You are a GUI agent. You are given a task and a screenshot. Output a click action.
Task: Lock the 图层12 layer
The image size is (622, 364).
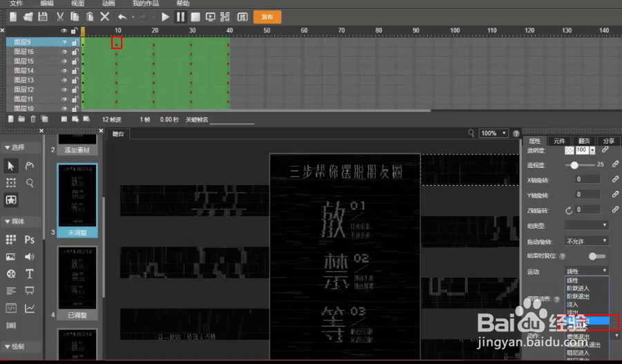pyautogui.click(x=75, y=90)
